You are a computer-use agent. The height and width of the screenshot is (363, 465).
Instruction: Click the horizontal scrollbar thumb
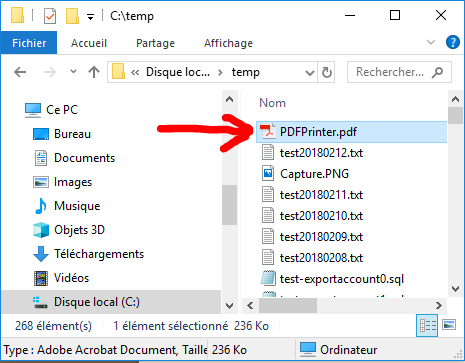coord(288,305)
